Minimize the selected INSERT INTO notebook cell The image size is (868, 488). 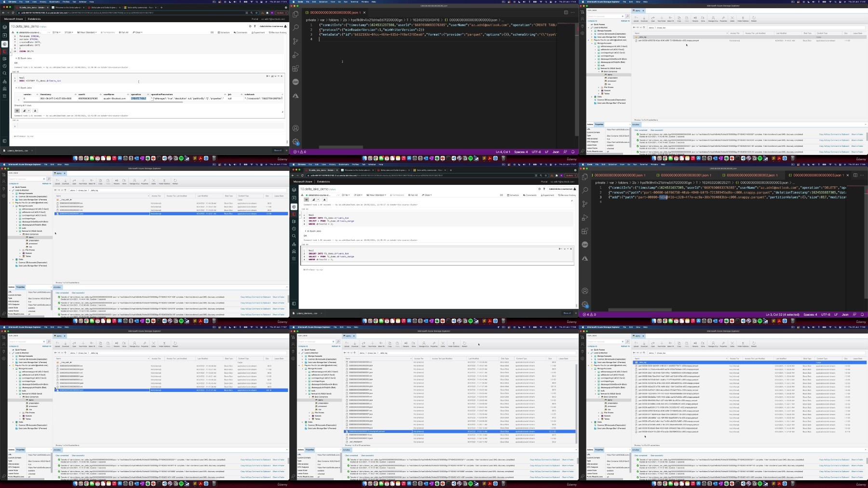pos(568,249)
